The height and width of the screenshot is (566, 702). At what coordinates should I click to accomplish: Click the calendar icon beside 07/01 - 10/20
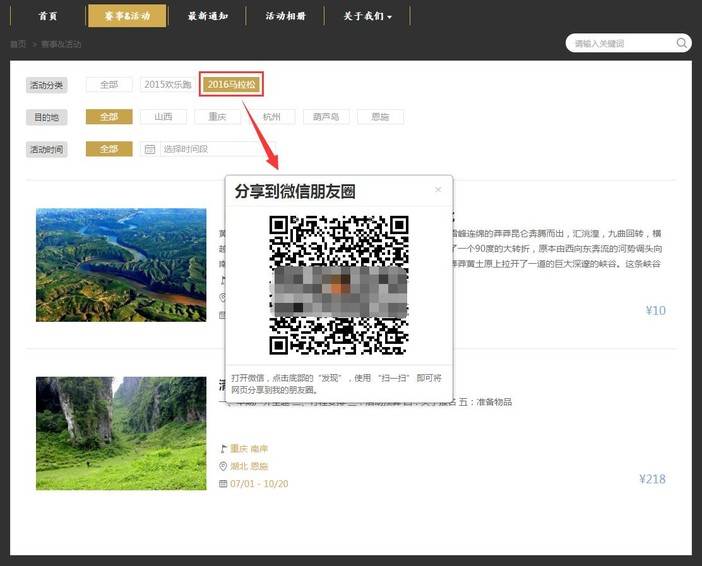[x=223, y=483]
